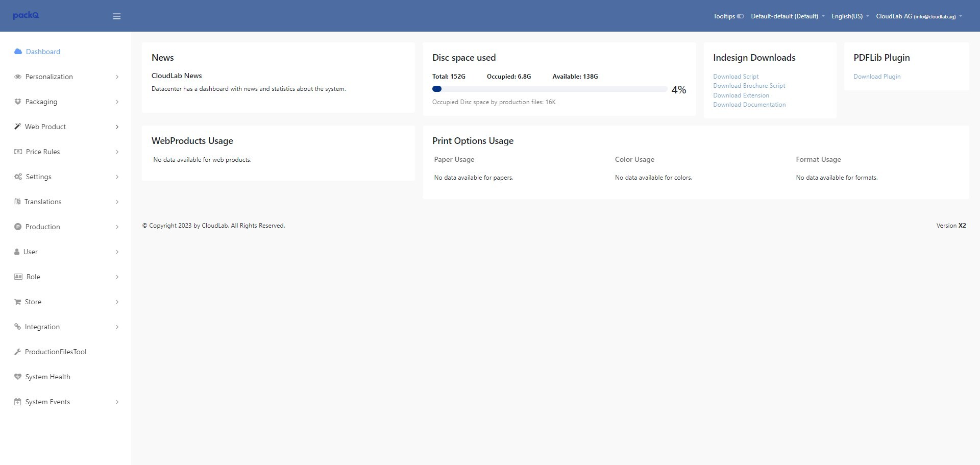This screenshot has width=980, height=465.
Task: Expand Role submenu chevron
Action: (x=117, y=277)
